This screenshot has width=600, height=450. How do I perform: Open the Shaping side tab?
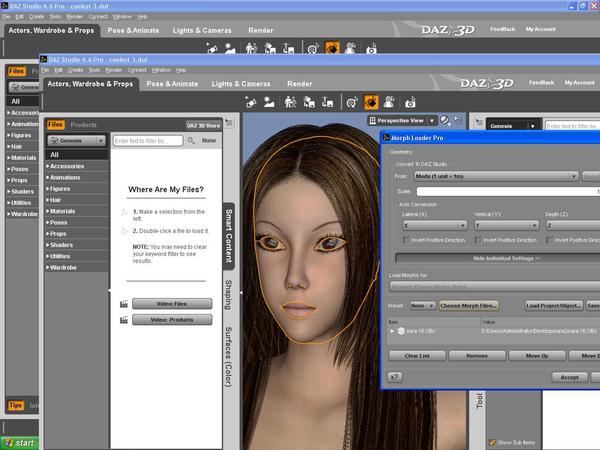coord(228,295)
